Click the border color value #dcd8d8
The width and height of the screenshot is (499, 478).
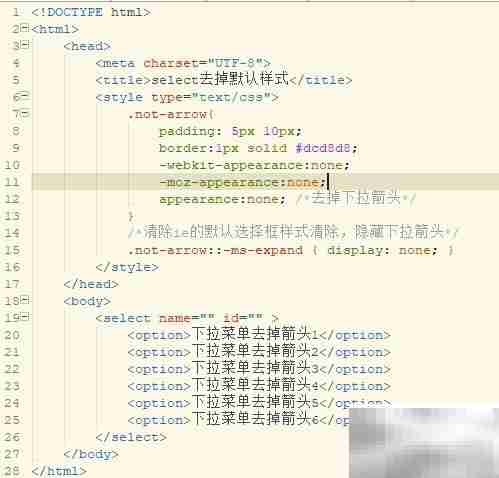tap(322, 148)
